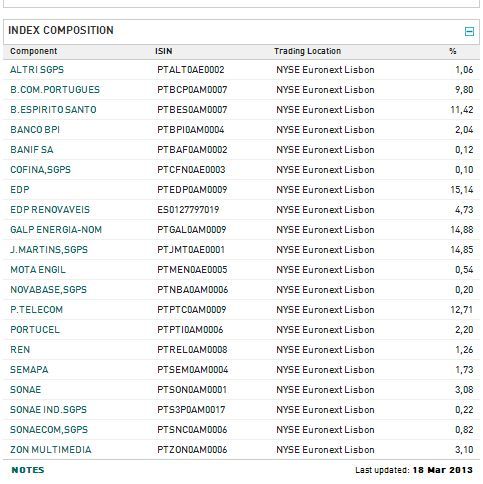
Task: Click the 4,73 weight of EDP RENOVAVEIS
Action: [464, 210]
